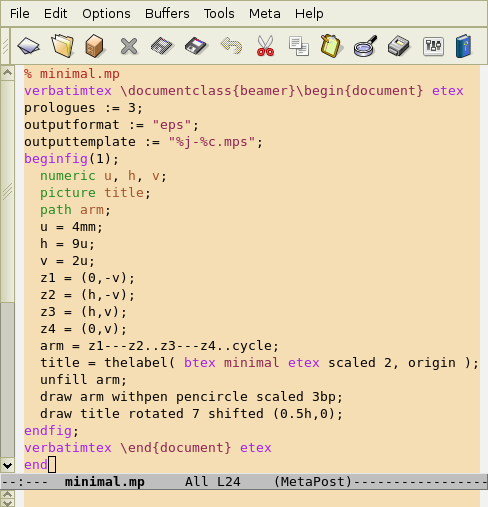Click scrollbar down arrow near bottom
Viewport: 488px width, 507px height.
point(7,465)
